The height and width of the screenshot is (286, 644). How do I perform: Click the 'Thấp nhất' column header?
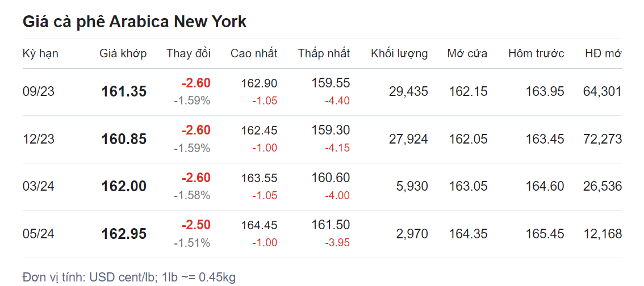point(324,54)
